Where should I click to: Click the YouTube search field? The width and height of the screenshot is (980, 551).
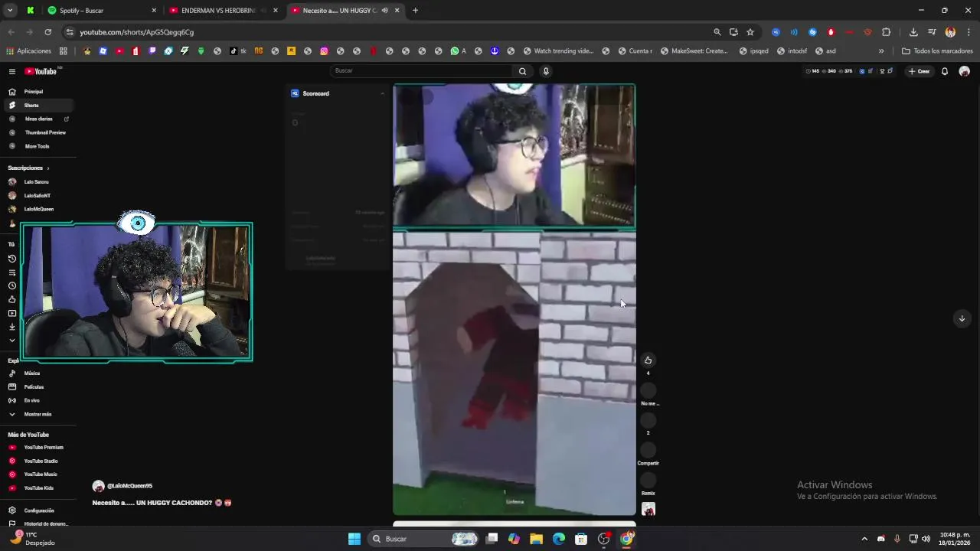tap(421, 71)
